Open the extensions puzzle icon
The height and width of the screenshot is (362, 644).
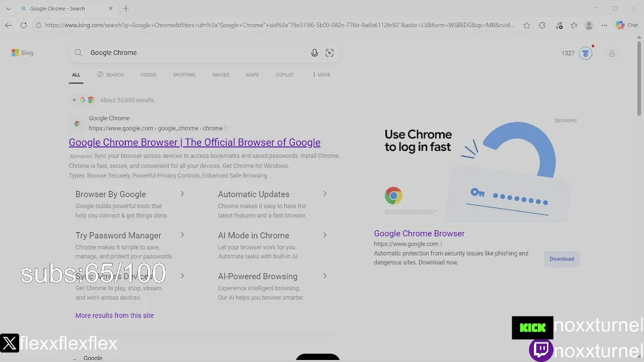pyautogui.click(x=542, y=25)
